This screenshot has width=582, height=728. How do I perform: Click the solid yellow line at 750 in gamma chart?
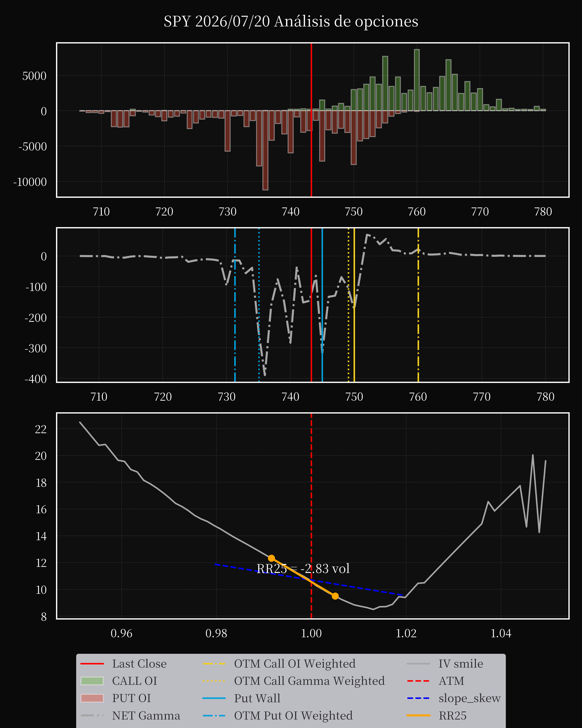(x=354, y=305)
